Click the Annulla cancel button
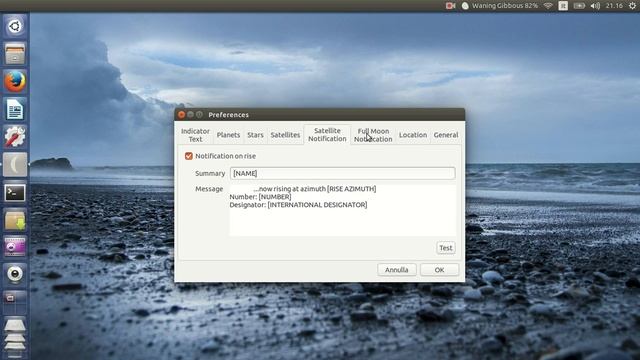Screen dimensions: 640x360 click(397, 270)
